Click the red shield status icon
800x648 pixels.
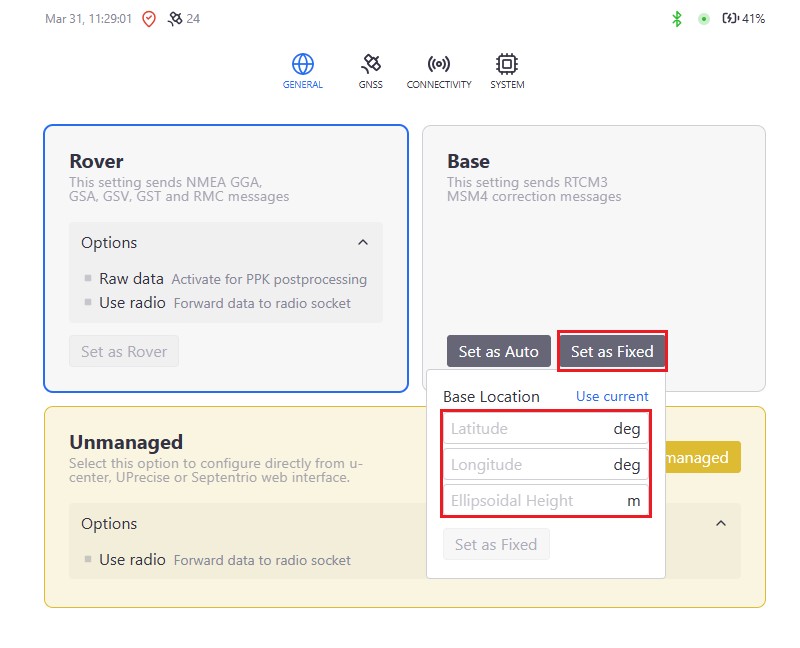(x=149, y=18)
